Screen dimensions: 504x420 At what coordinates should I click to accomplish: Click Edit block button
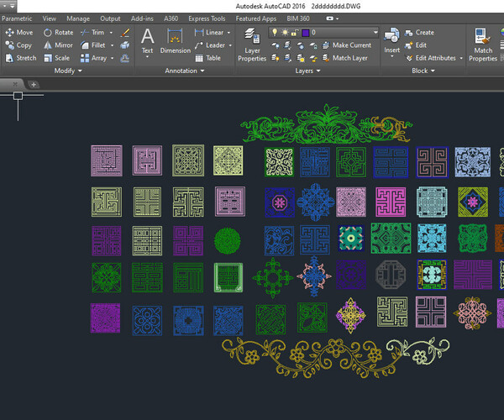(x=416, y=45)
